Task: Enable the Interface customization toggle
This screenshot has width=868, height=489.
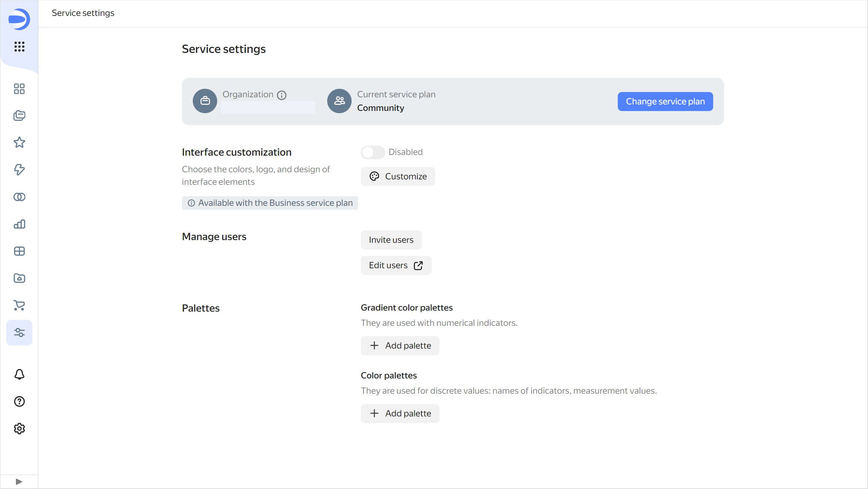Action: coord(373,152)
